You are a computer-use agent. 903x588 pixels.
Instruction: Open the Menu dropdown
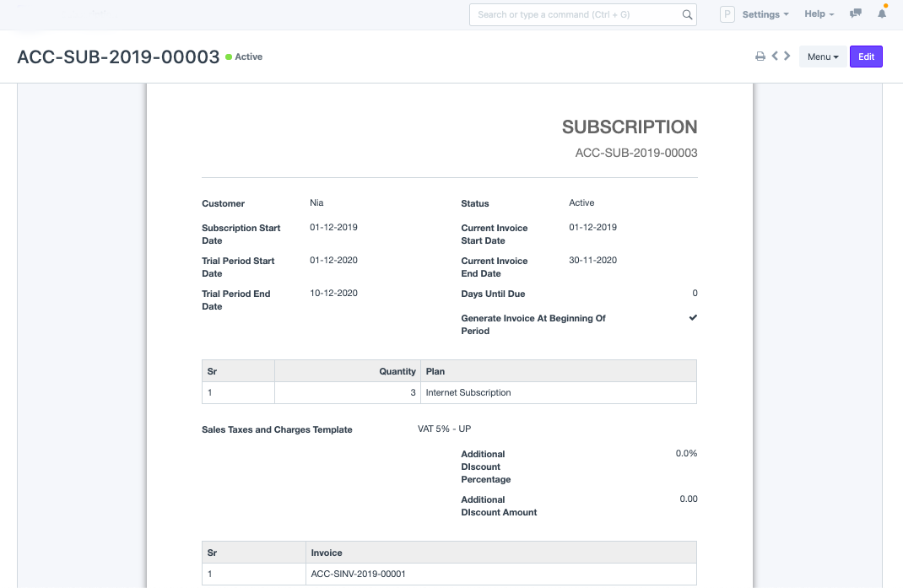(822, 57)
